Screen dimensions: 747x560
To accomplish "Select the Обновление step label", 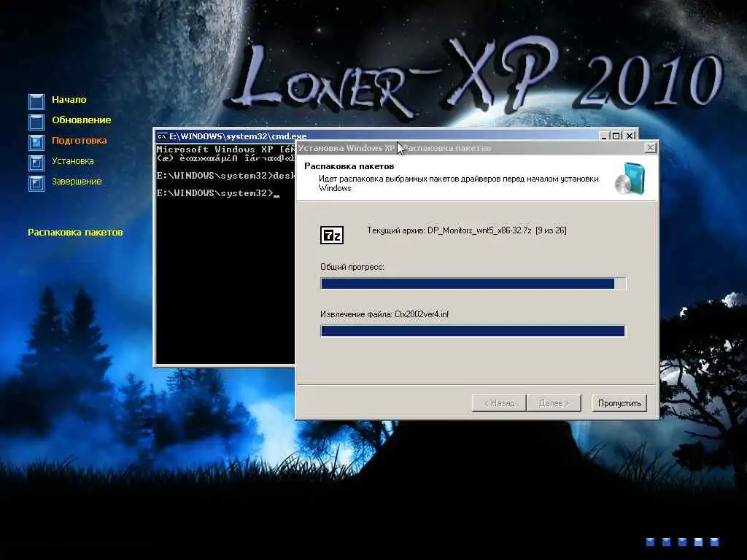I will pyautogui.click(x=82, y=120).
